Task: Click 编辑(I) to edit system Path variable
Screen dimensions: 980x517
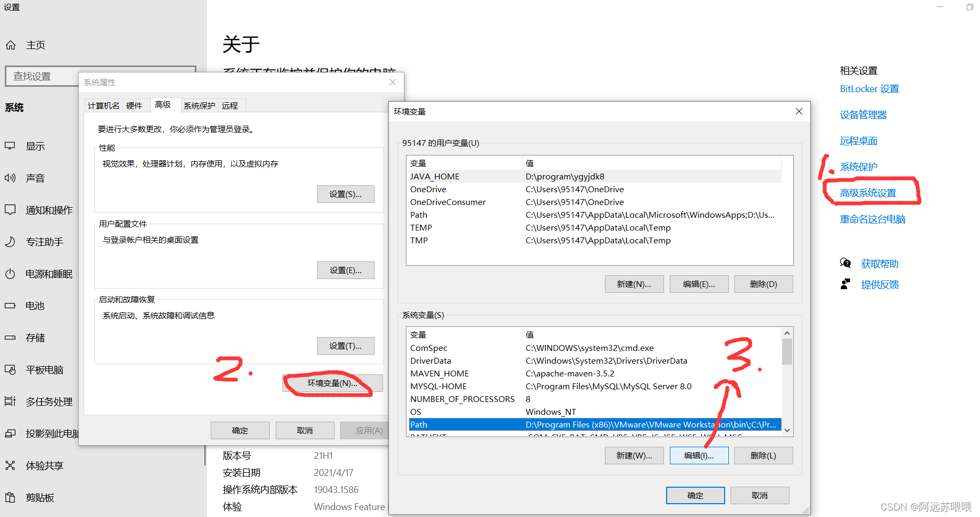Action: pyautogui.click(x=699, y=455)
